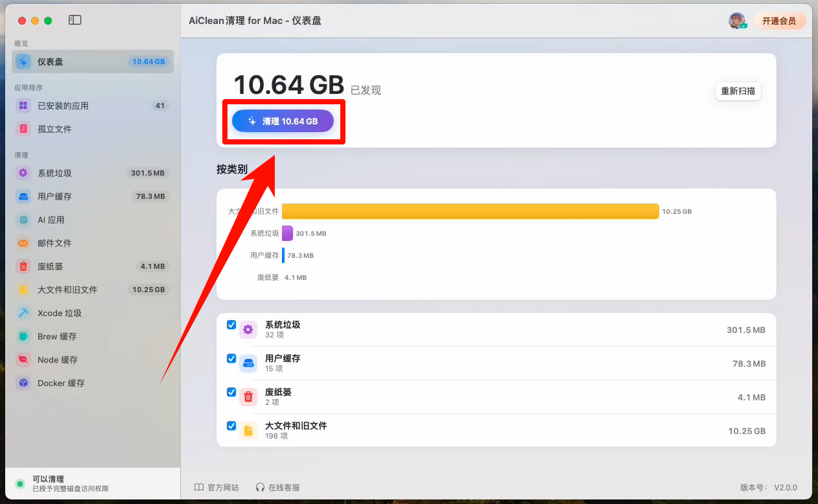Click the 重新扫描 rescan button
This screenshot has height=504, width=818.
coord(738,91)
